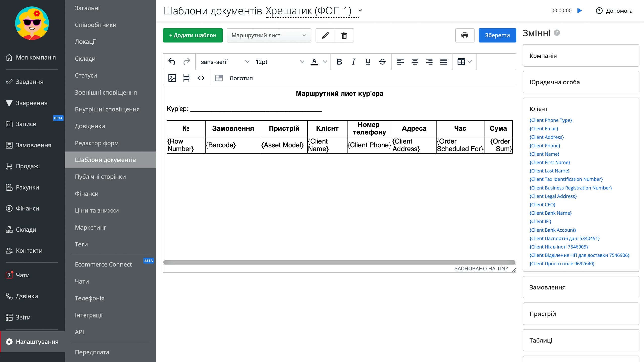
Task: Open Публічні сторінки settings menu item
Action: point(100,177)
